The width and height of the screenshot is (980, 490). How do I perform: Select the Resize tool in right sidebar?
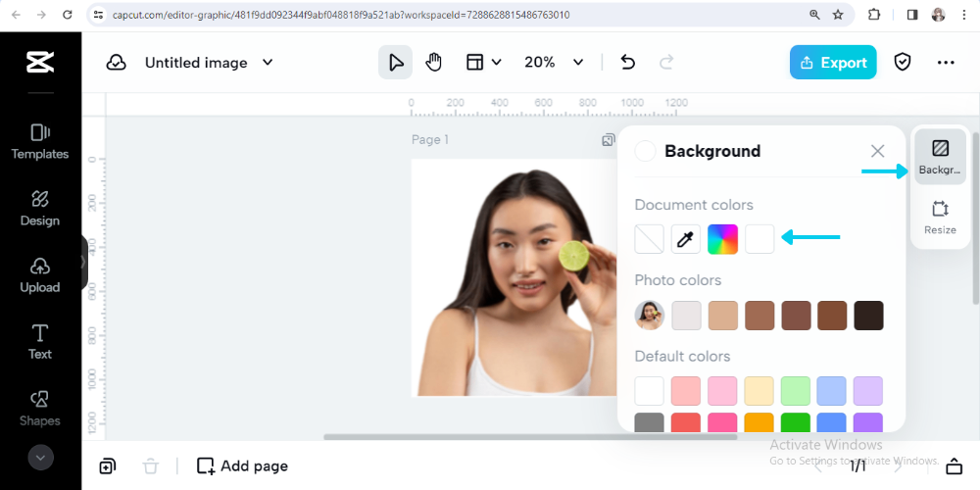click(x=940, y=217)
